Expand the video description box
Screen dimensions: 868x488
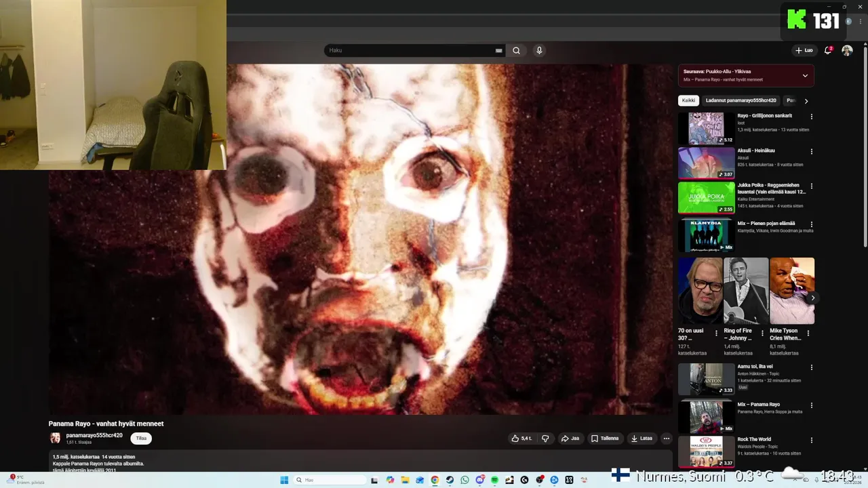click(361, 461)
